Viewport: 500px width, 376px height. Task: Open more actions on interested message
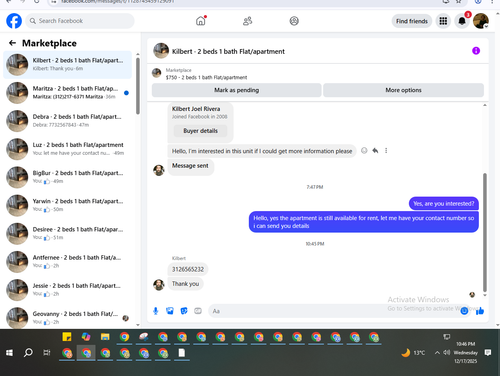click(x=386, y=151)
